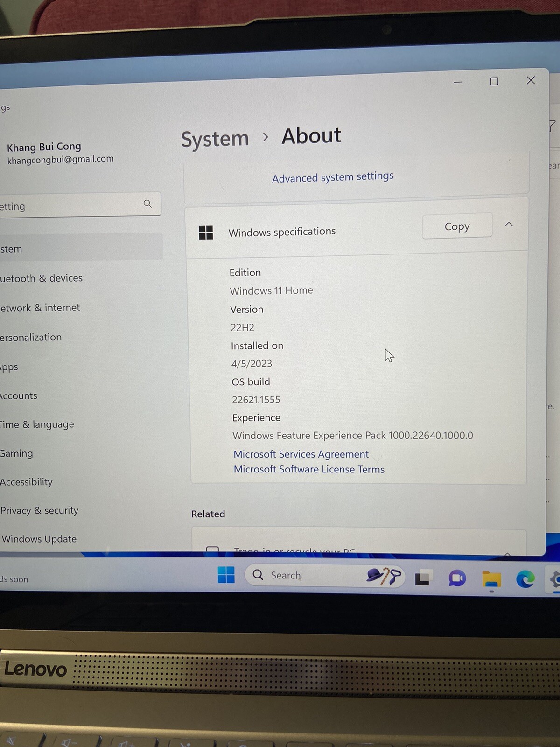Launch Microsoft Edge from the taskbar
Screen dimensions: 560x747
point(525,579)
